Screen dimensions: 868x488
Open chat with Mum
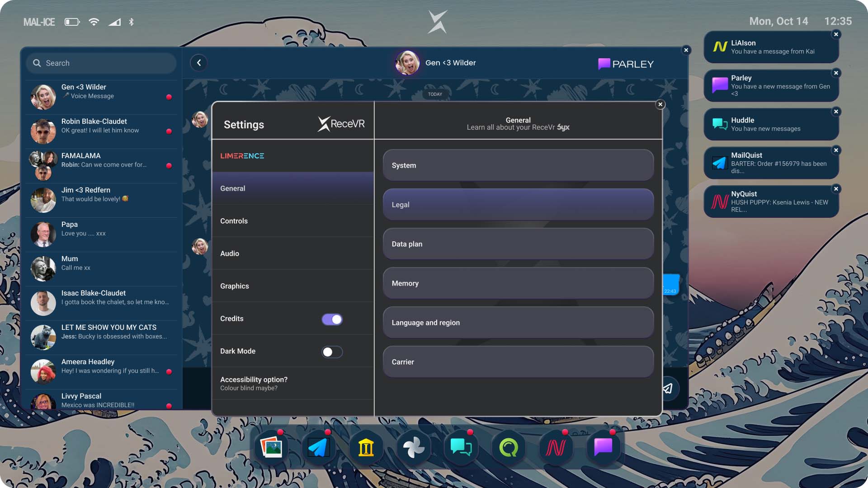coord(101,269)
